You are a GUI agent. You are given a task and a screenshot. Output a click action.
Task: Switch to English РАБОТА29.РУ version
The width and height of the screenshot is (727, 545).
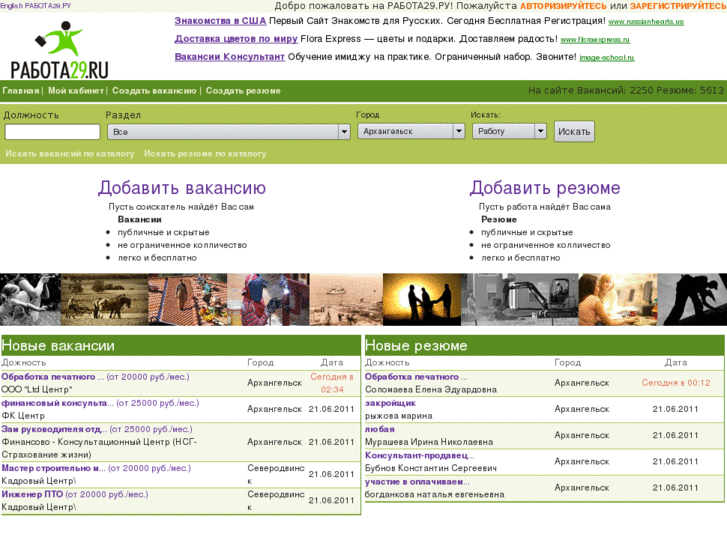(36, 6)
